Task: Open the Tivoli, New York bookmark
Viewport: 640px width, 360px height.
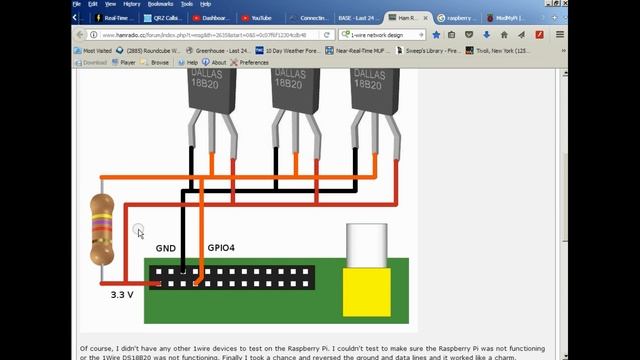Action: coord(498,51)
